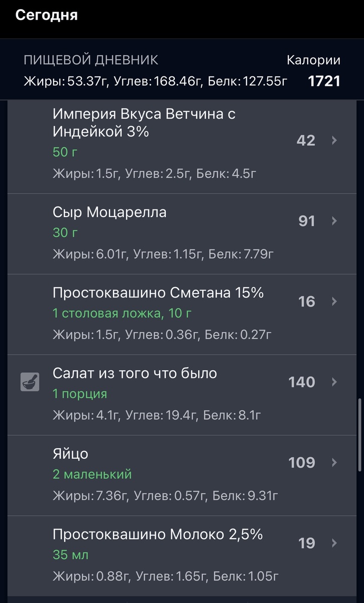
Task: Expand the Яйцо entry chevron
Action: click(x=334, y=462)
